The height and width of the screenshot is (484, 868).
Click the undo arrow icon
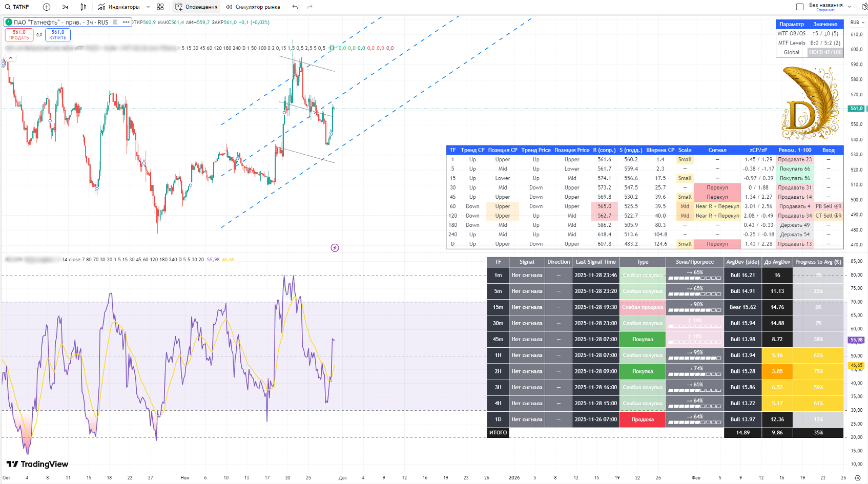(295, 7)
